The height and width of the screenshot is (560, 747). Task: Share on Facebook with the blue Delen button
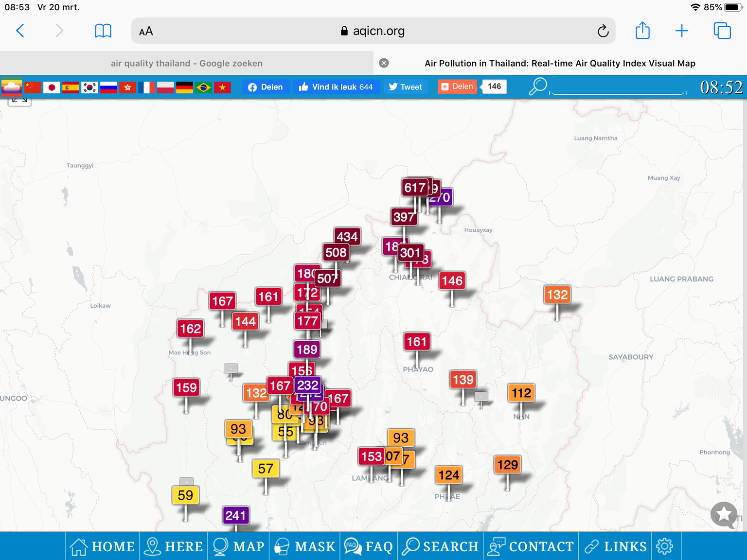click(266, 87)
